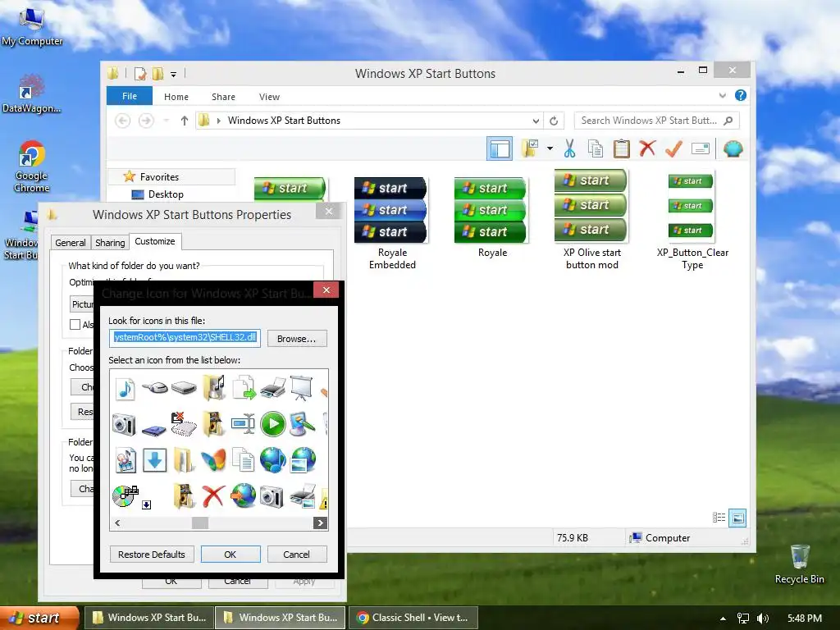The image size is (840, 630).
Task: Switch to large icons view button
Action: click(737, 518)
